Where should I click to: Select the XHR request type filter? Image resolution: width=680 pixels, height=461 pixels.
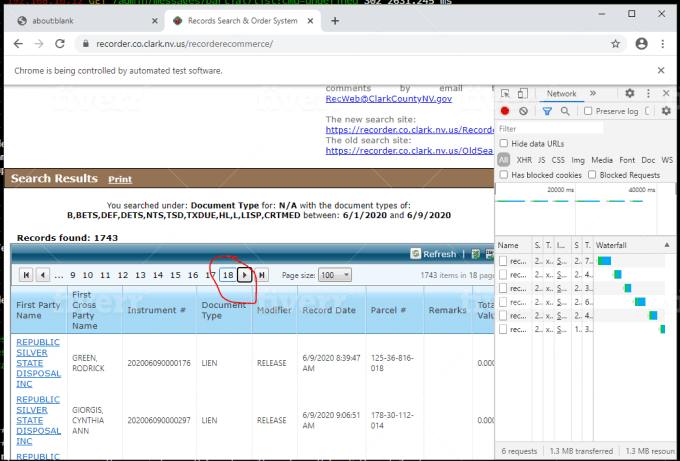524,160
